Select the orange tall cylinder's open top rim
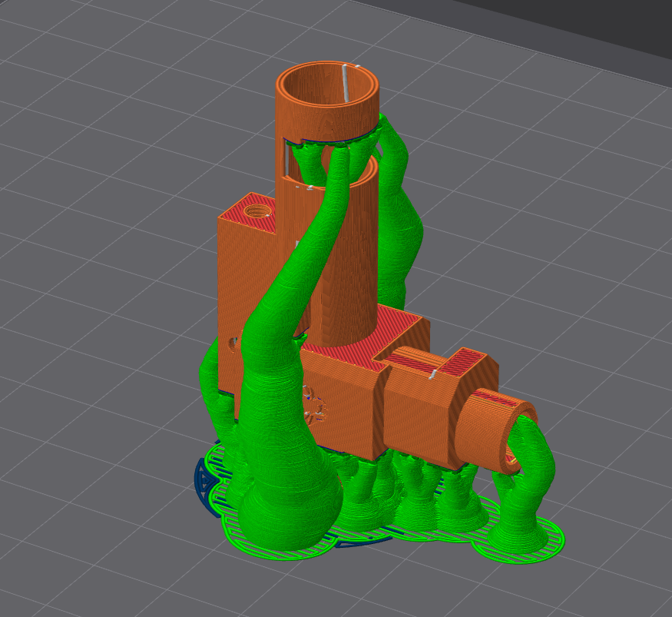 click(x=327, y=85)
